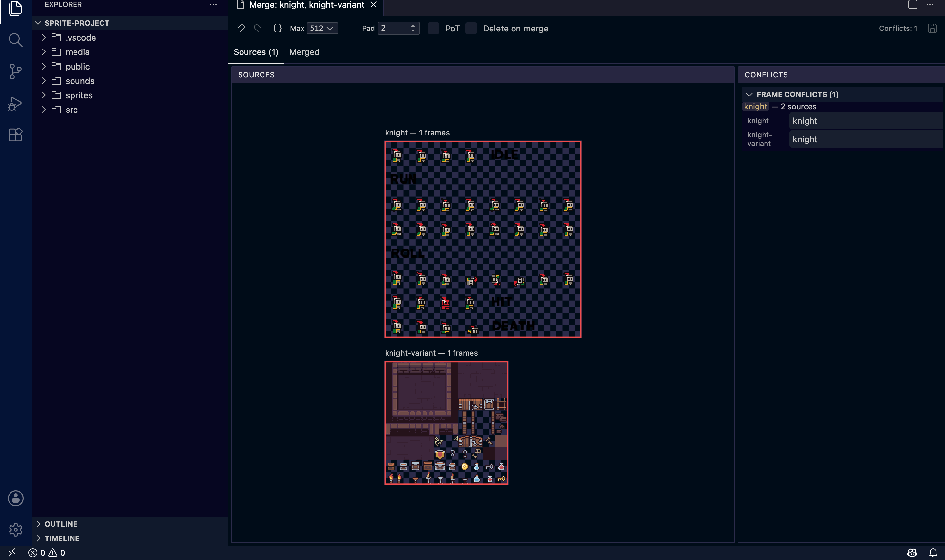
Task: Select the Merge: knight, knight-variant editor tab
Action: [x=306, y=5]
